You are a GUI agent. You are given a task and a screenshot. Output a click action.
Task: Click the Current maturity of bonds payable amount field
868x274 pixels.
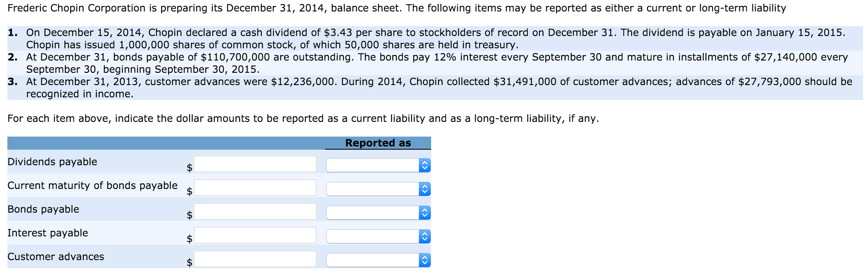click(255, 188)
